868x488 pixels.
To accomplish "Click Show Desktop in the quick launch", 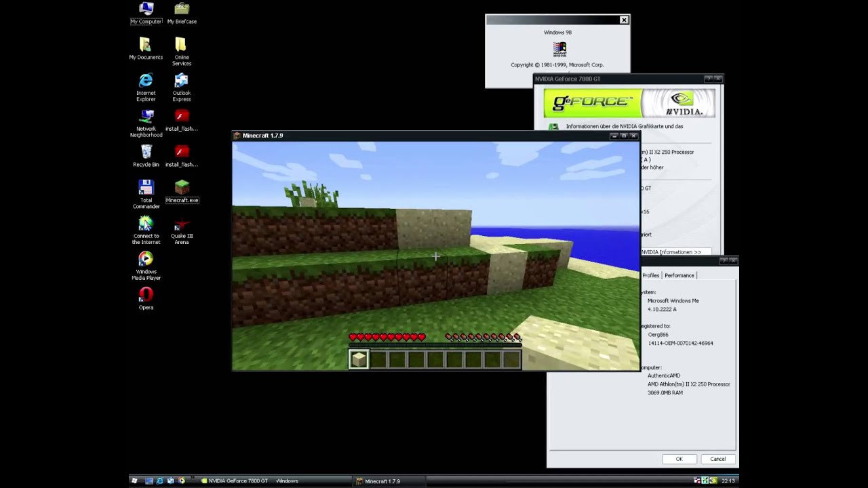I will coord(149,481).
